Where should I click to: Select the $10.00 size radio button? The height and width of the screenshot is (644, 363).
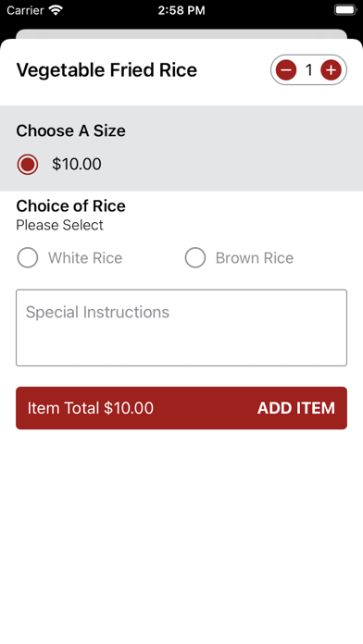coord(28,165)
